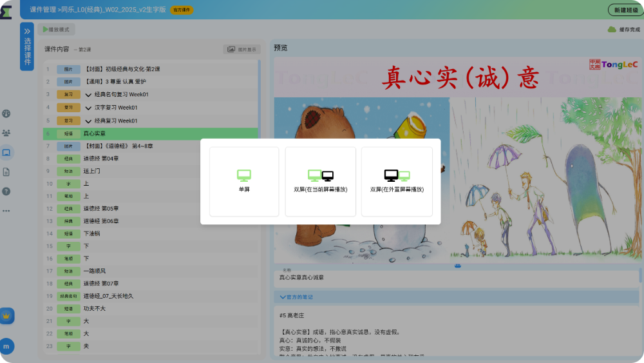Screen dimensions: 644x363
Task: Click the app logo in the top-left corner
Action: pyautogui.click(x=6, y=12)
